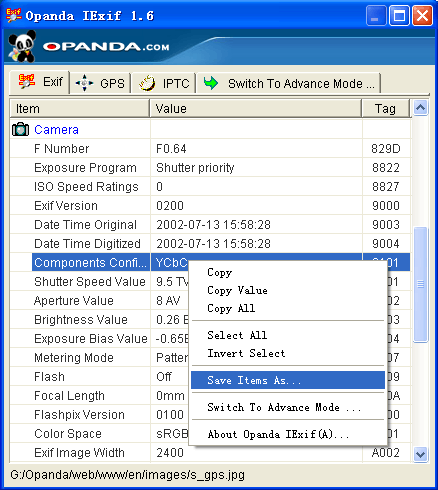The image size is (438, 490).
Task: Choose Copy Value from the context menu
Action: pos(288,290)
